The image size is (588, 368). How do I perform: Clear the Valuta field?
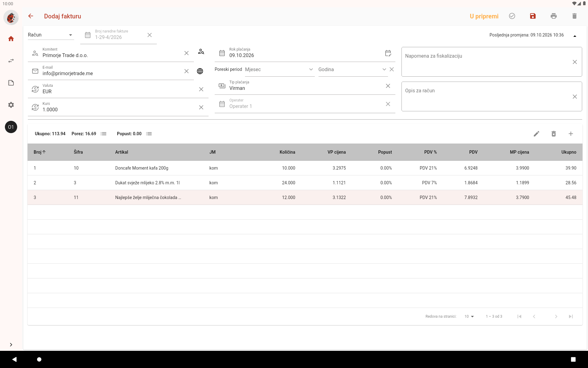[201, 89]
